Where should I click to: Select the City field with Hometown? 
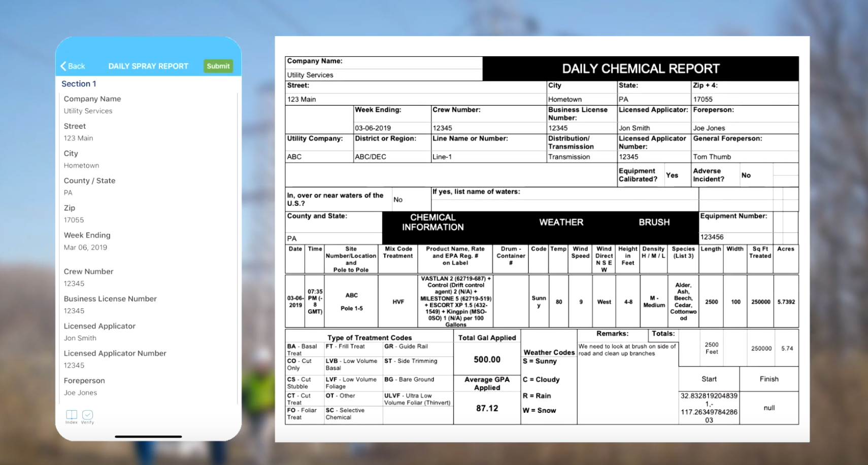point(81,166)
